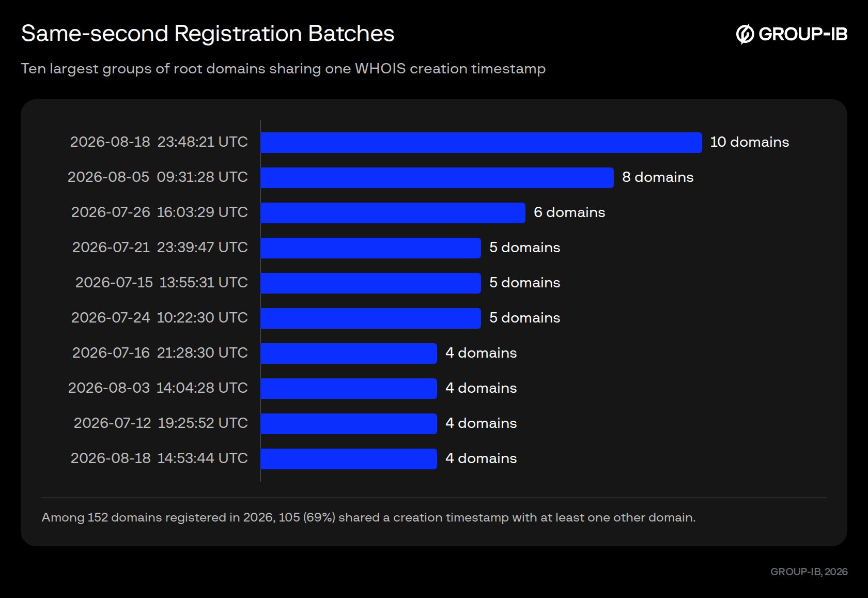Click the bar for 2026-08-18 23:48:21
The height and width of the screenshot is (598, 868).
point(482,143)
